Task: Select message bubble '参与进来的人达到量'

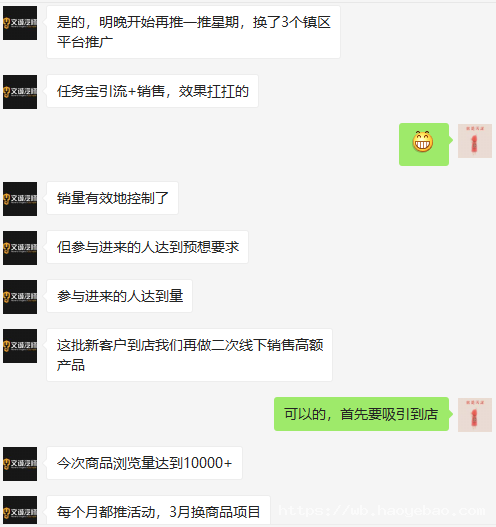Action: point(120,296)
